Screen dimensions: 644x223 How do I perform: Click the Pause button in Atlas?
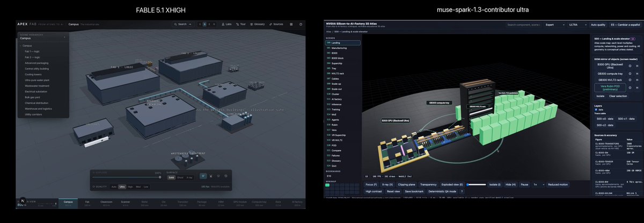[x=524, y=185]
